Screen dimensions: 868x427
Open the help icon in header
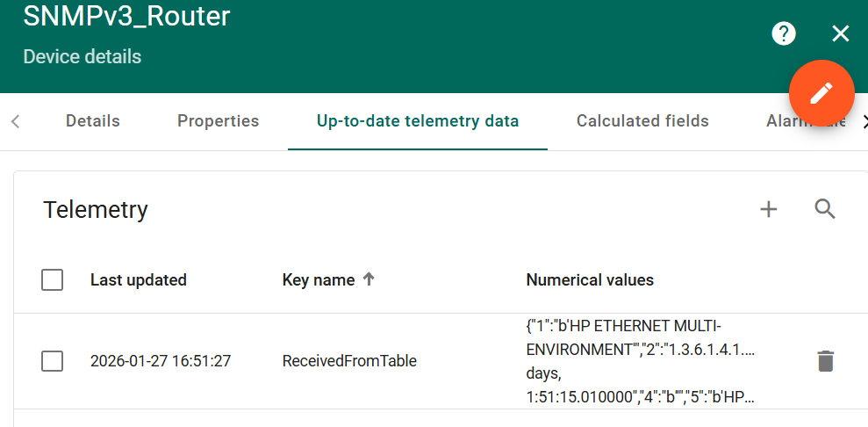[783, 34]
